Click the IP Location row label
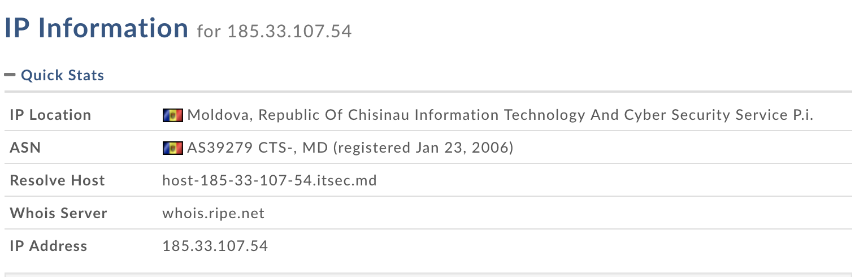Image resolution: width=868 pixels, height=277 pixels. point(50,115)
